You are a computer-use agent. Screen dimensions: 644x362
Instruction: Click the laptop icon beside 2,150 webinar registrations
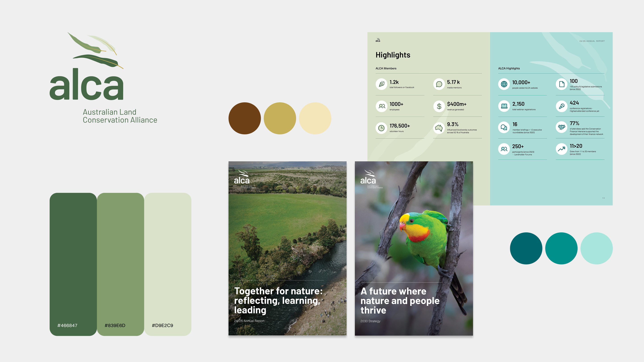point(504,106)
